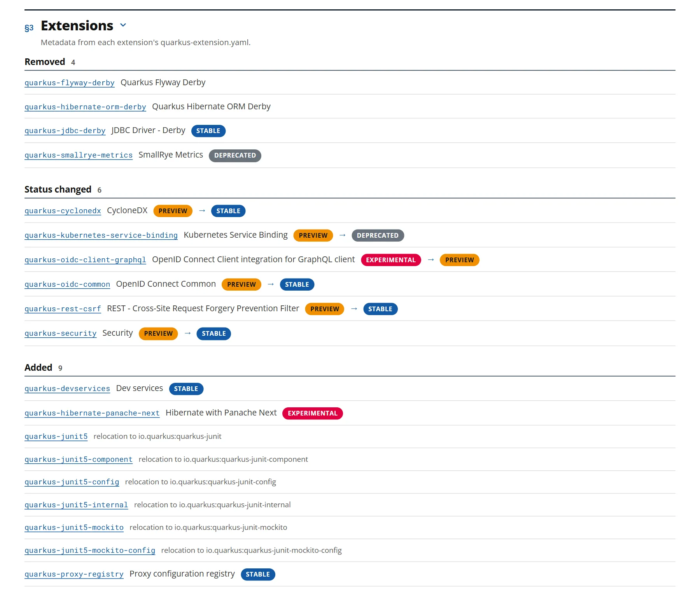Select the 'Status changed' section heading
700x589 pixels.
[x=58, y=189]
